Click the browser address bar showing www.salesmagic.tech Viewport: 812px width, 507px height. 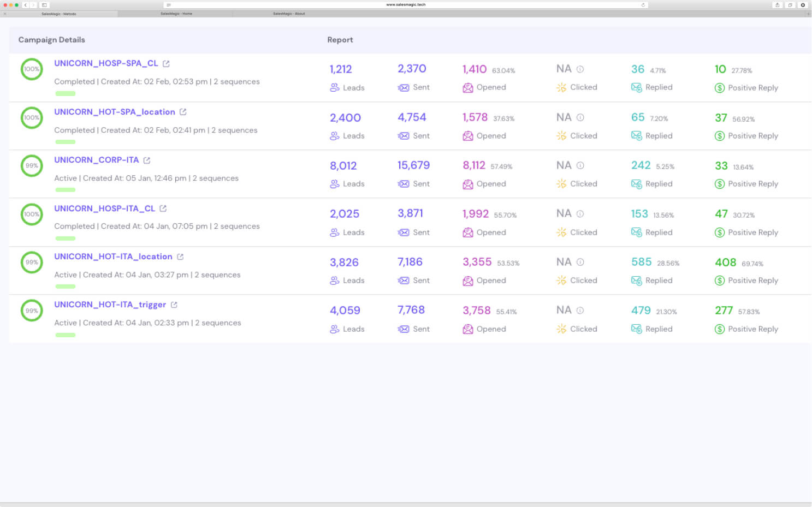(x=406, y=5)
